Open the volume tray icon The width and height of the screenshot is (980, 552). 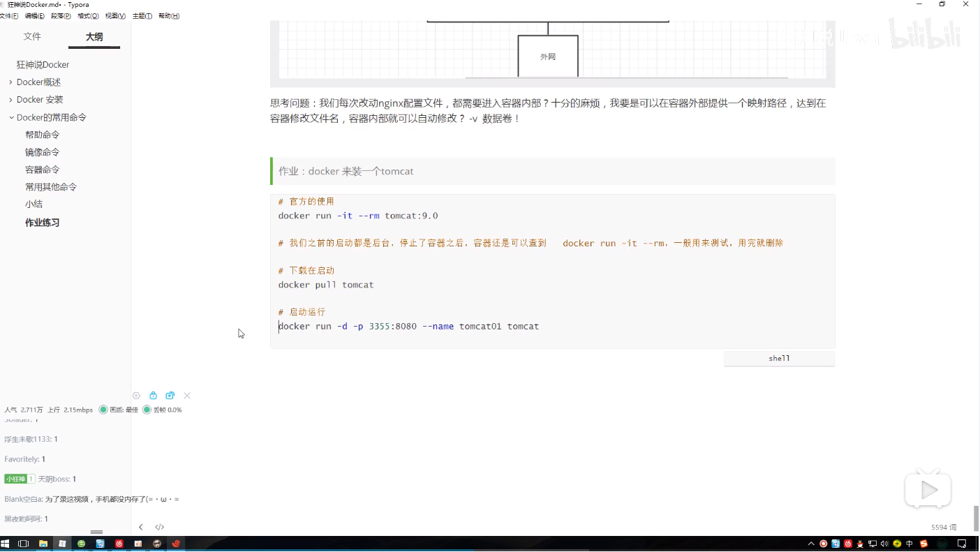coord(884,544)
